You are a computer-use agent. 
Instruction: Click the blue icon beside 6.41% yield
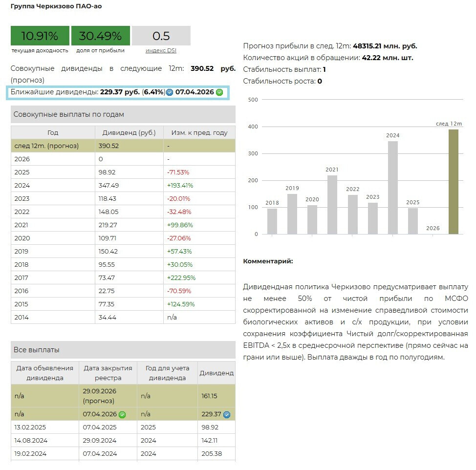coord(170,92)
